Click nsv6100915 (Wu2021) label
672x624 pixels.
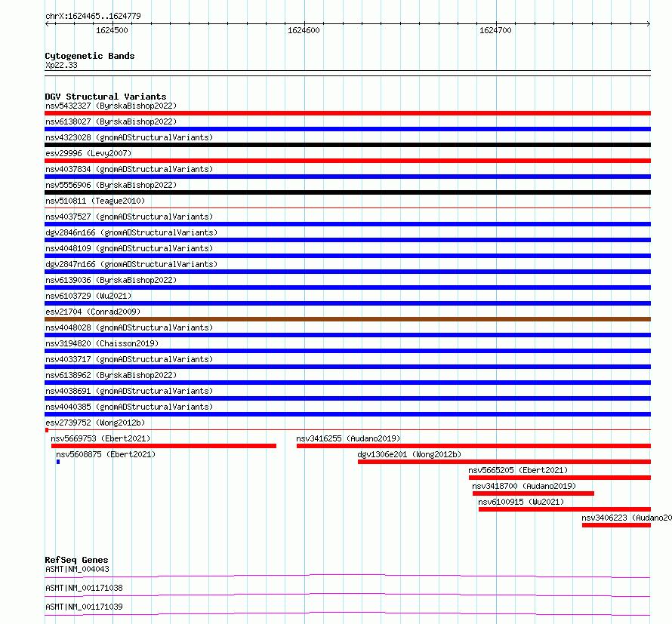tap(521, 502)
